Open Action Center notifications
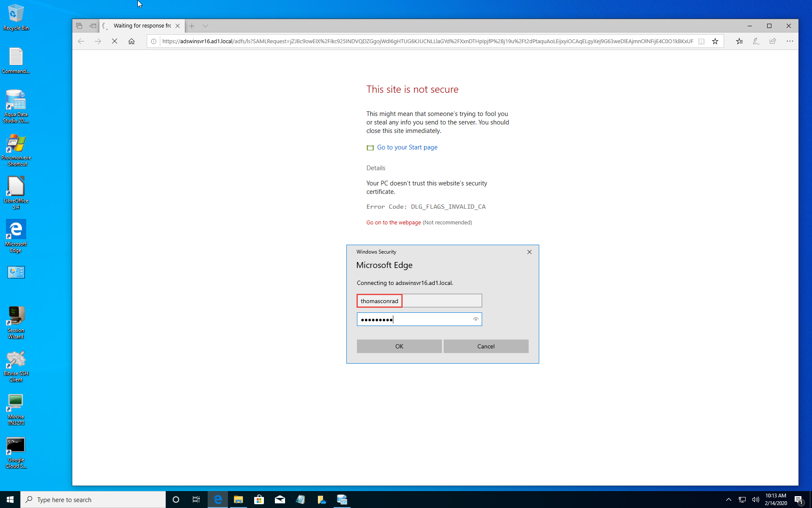 tap(798, 500)
